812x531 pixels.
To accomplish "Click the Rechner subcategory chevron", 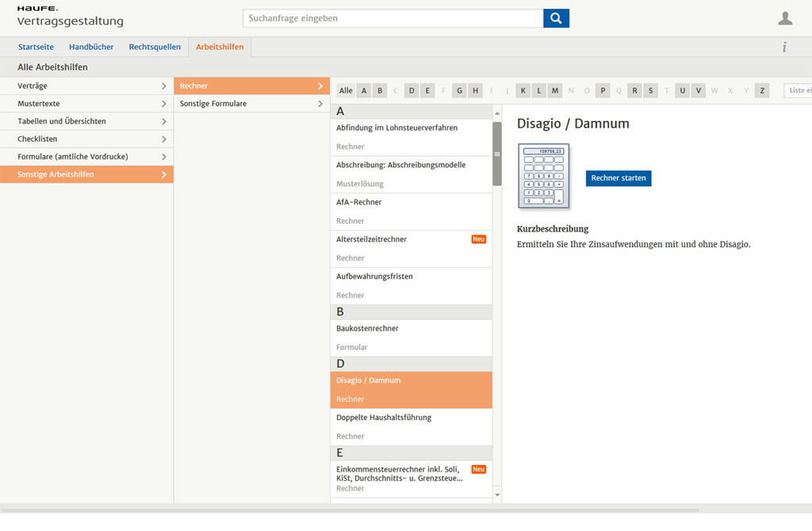I will 320,86.
